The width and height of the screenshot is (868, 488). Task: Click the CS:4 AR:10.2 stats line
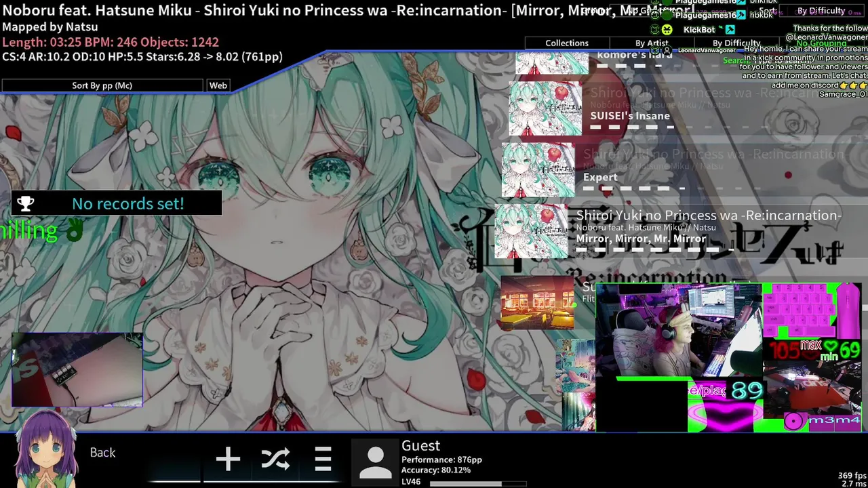tap(142, 57)
